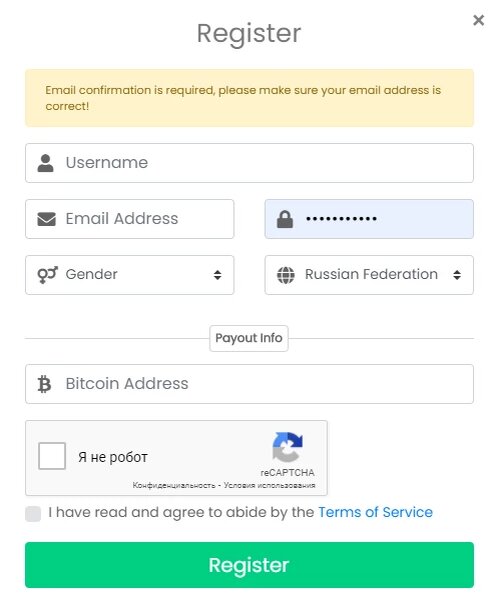Focus the Username input field

click(249, 163)
